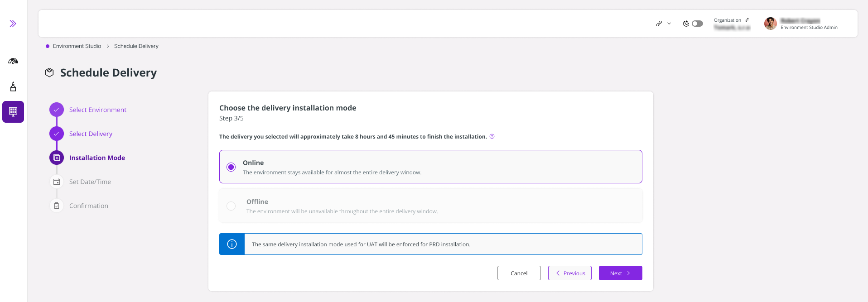Go to Set Date/Time step label
868x302 pixels.
click(90, 182)
